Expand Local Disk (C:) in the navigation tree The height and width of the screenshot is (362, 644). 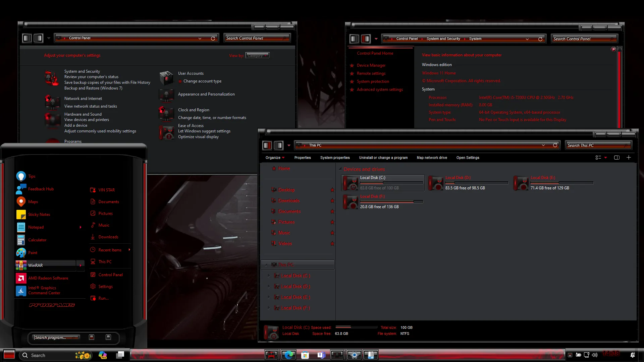coord(268,276)
